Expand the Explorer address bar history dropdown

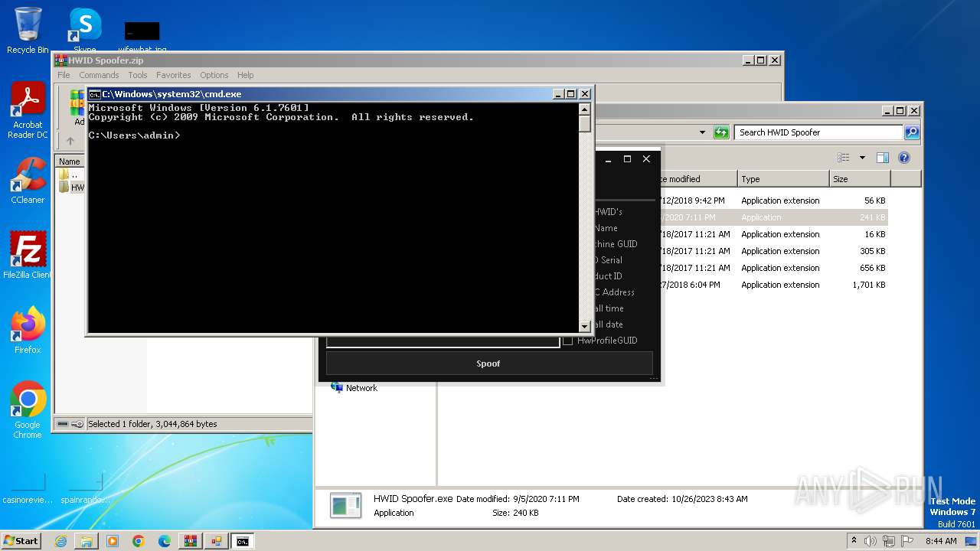[702, 132]
